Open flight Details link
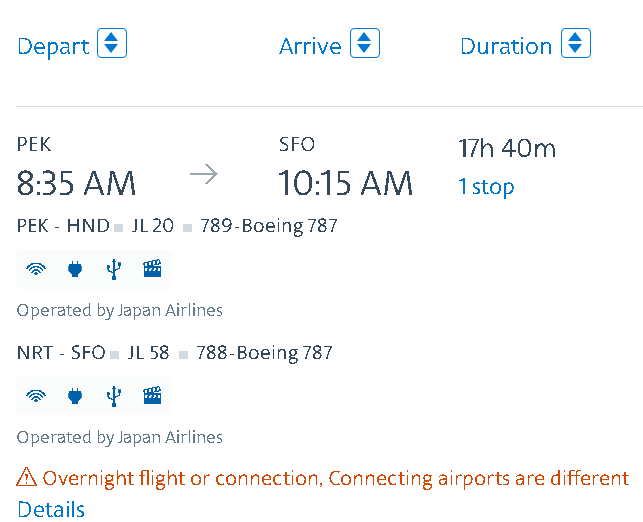The width and height of the screenshot is (643, 522). coord(51,509)
